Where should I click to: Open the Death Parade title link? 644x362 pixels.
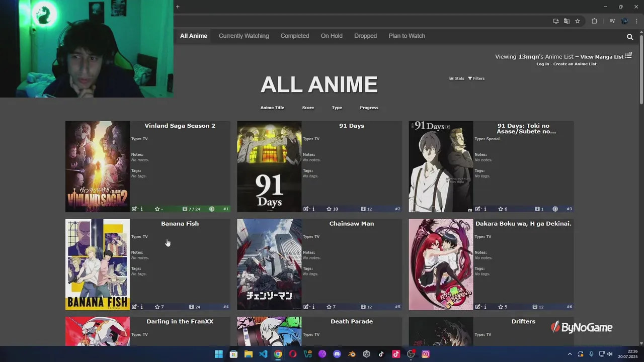click(352, 321)
